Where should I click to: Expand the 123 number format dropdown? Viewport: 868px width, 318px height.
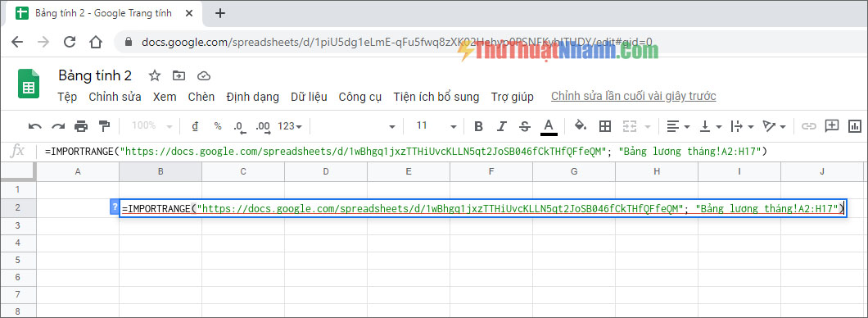[290, 126]
